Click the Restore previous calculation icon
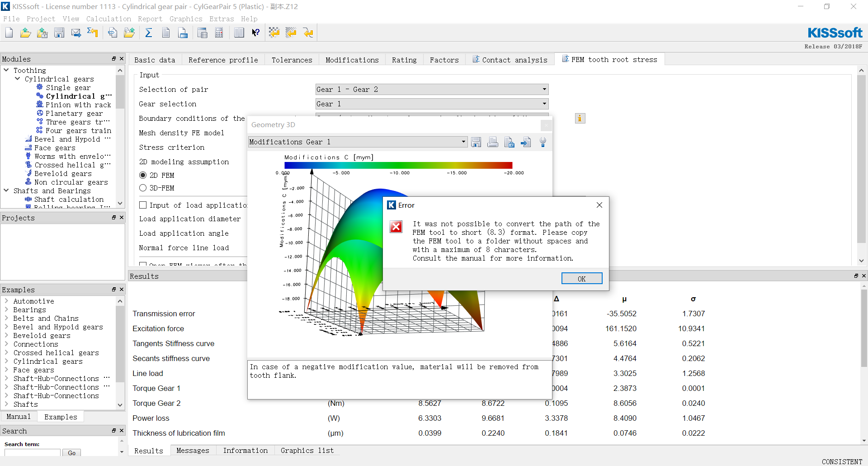The width and height of the screenshot is (868, 466). coord(93,33)
